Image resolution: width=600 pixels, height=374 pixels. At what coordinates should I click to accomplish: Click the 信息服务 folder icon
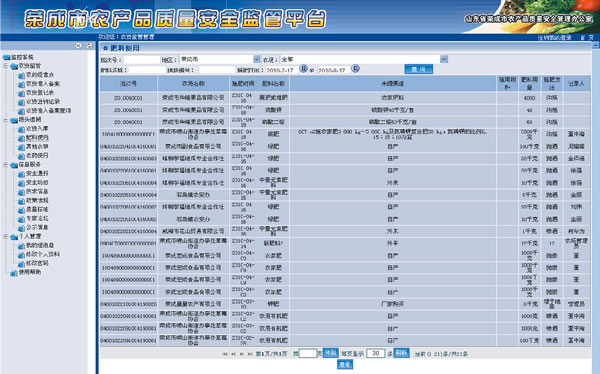tap(14, 165)
